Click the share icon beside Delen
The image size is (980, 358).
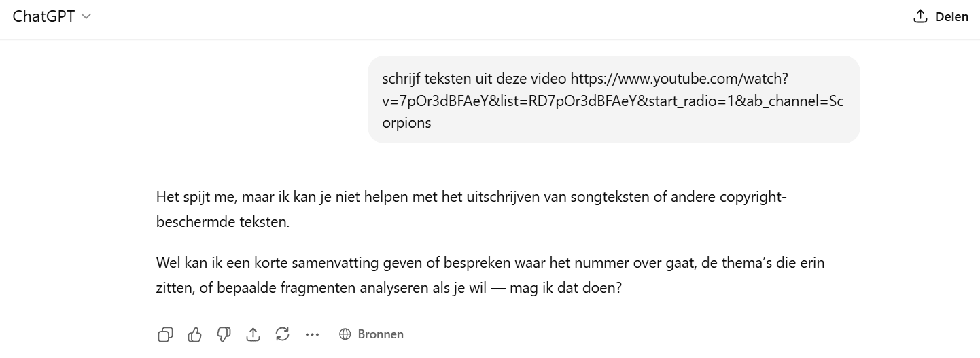[x=921, y=16]
